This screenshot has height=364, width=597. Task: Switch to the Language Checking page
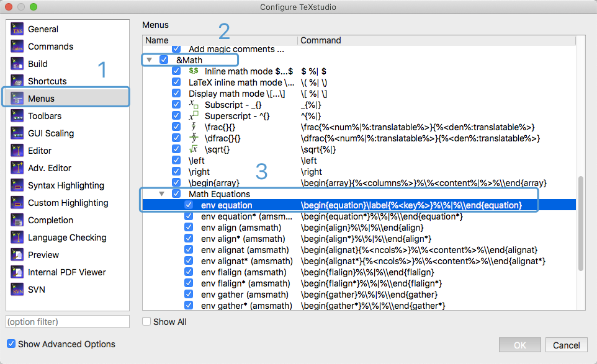(x=17, y=237)
